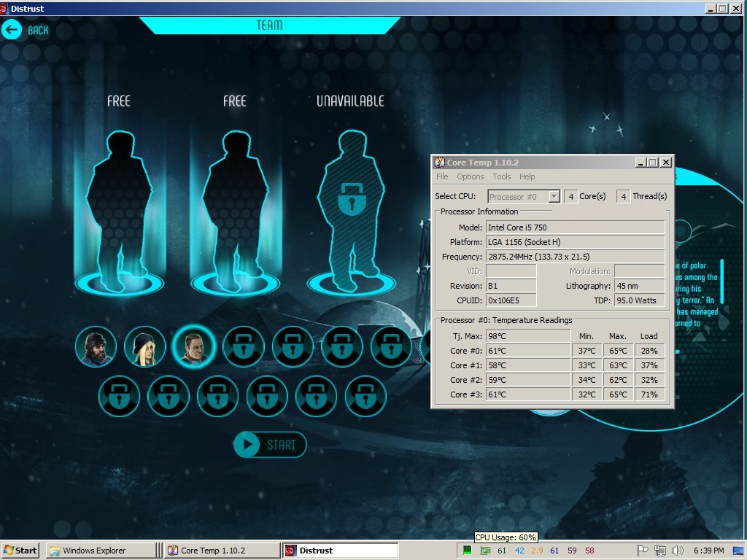Minimize the Core Temp window
Viewport: 747px width, 560px height.
click(x=640, y=163)
